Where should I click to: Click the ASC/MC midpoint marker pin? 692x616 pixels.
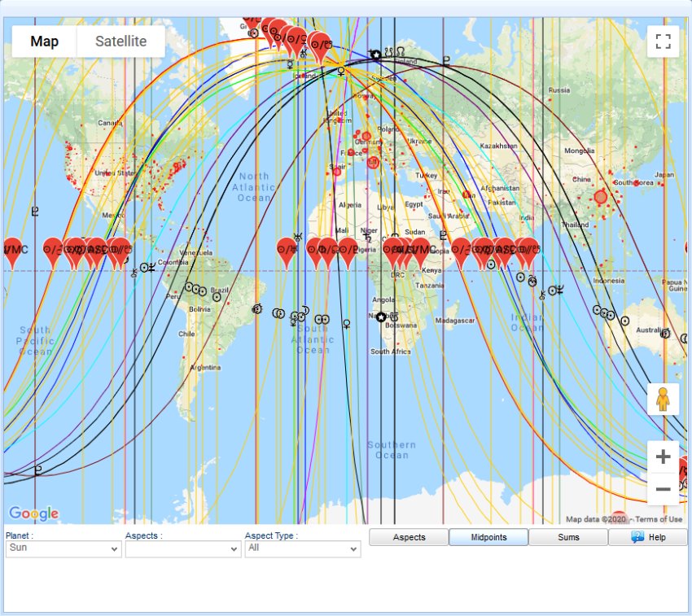click(419, 248)
